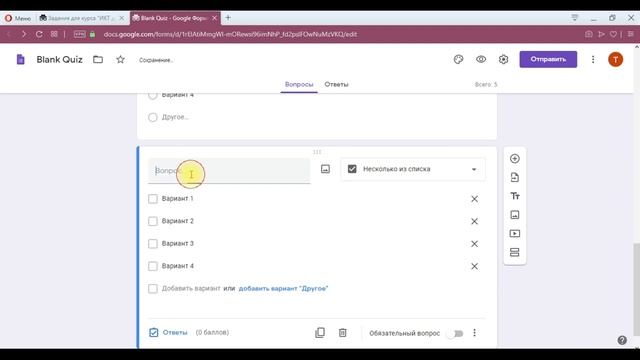Open the help question-mark icon
The height and width of the screenshot is (360, 640).
pos(622,340)
